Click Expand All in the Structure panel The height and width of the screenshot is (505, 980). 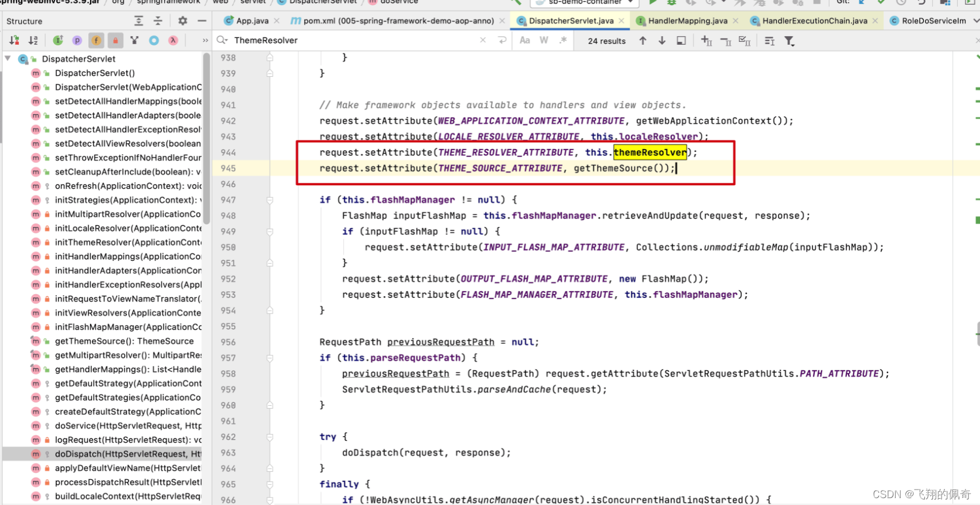[x=138, y=21]
